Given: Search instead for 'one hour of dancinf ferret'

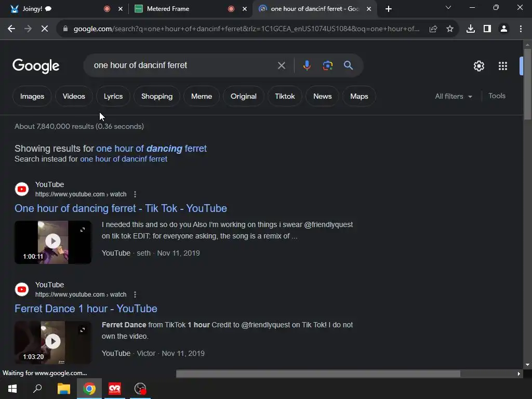Looking at the screenshot, I should point(124,159).
